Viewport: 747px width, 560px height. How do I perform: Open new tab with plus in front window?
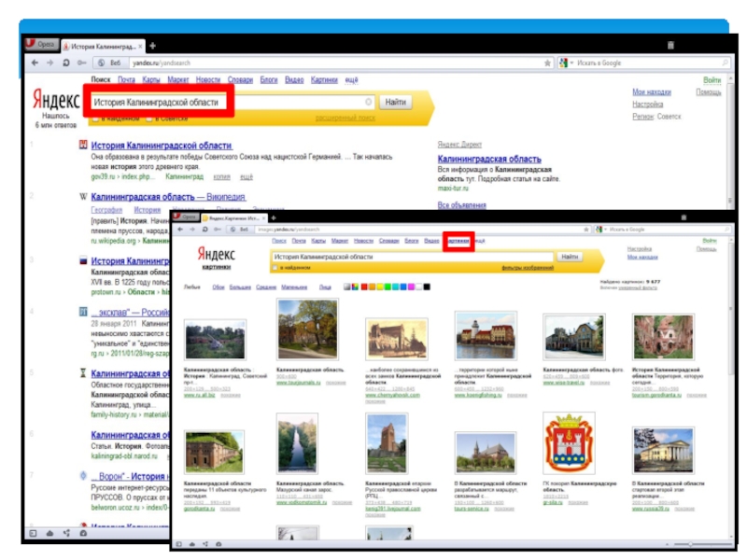tap(274, 218)
